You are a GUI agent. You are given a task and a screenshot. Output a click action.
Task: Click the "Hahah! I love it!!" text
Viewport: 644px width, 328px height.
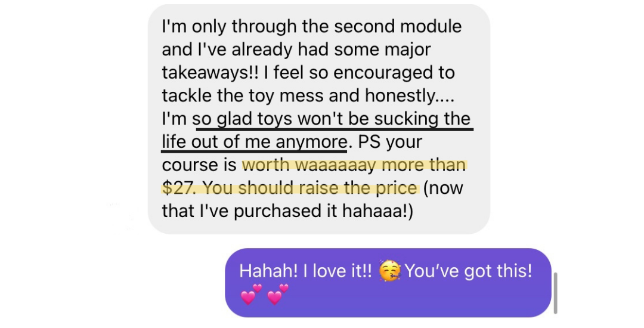[305, 271]
